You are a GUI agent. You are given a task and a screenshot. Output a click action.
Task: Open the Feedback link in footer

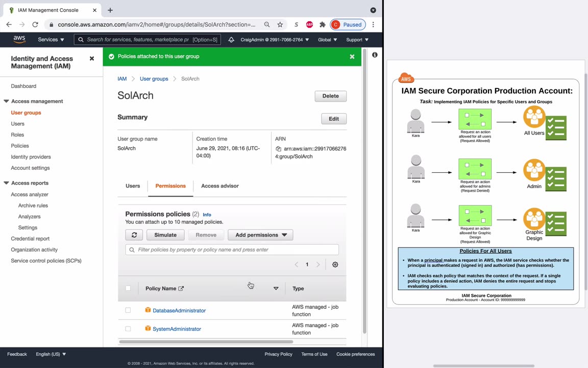[17, 354]
